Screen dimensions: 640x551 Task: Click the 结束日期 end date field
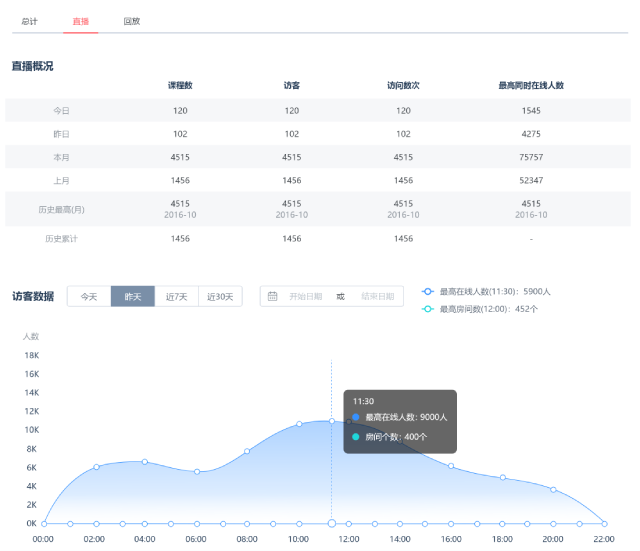[x=378, y=297]
